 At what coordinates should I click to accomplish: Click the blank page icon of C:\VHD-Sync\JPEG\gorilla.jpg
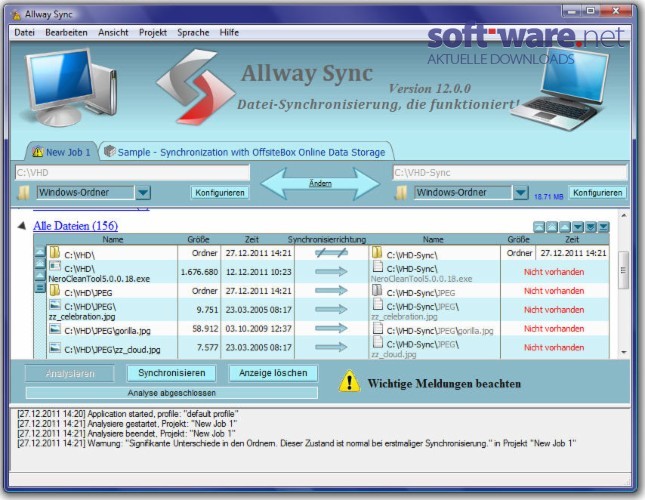coord(378,328)
